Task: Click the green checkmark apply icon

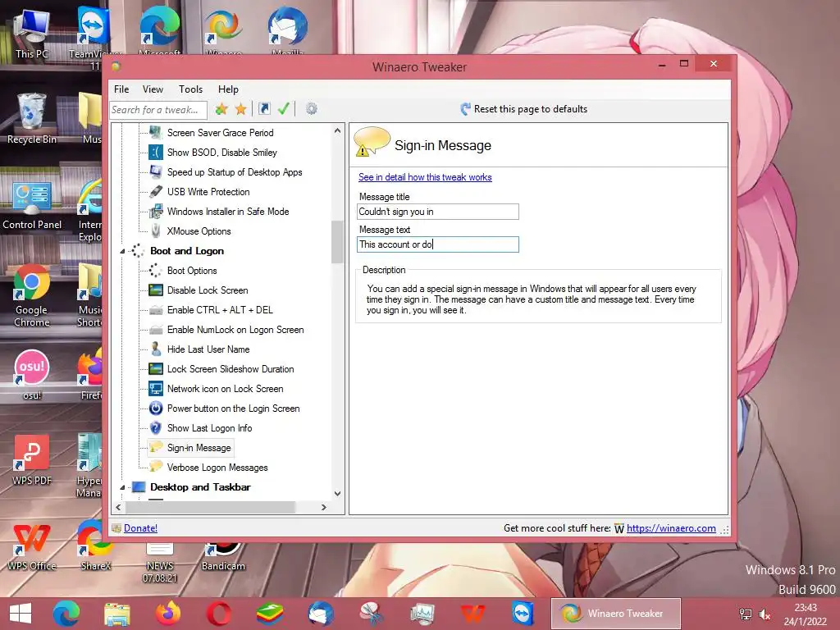Action: 283,109
